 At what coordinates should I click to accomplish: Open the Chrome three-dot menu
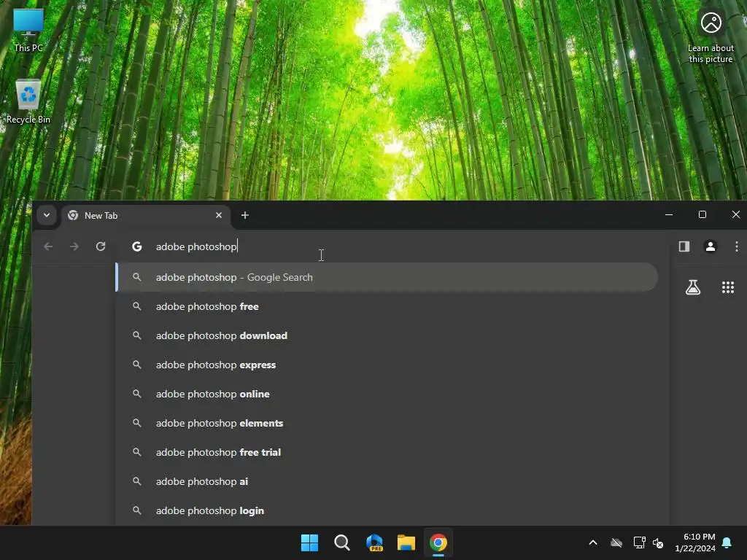click(x=737, y=246)
